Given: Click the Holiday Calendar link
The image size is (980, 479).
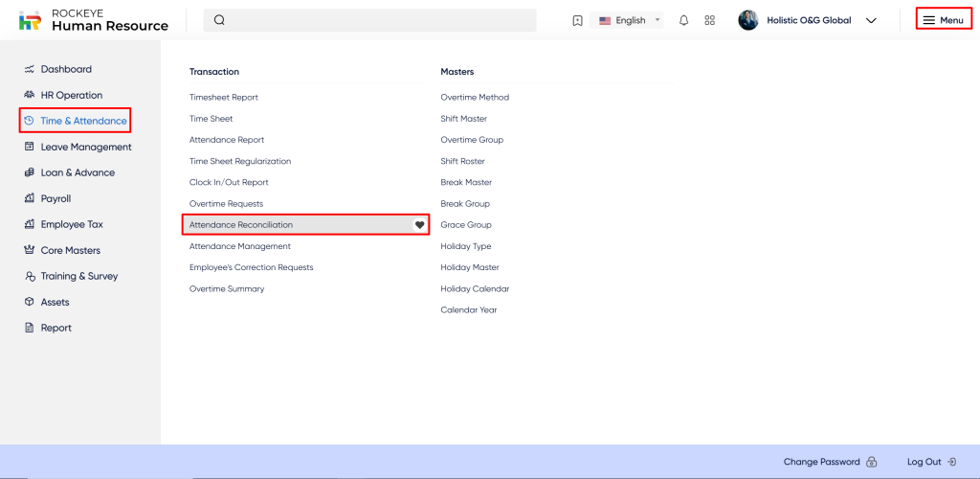Looking at the screenshot, I should click(475, 288).
